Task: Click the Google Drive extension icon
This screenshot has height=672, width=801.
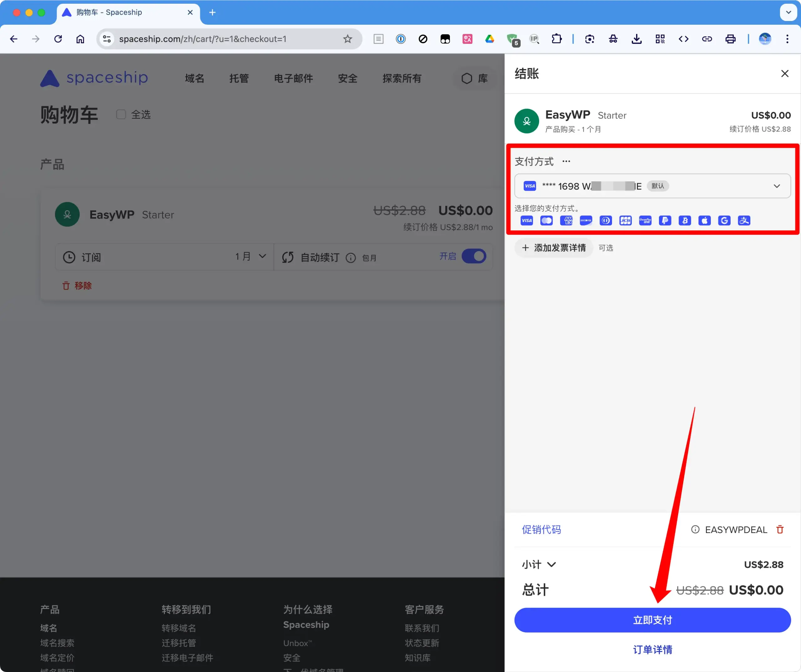Action: click(490, 39)
